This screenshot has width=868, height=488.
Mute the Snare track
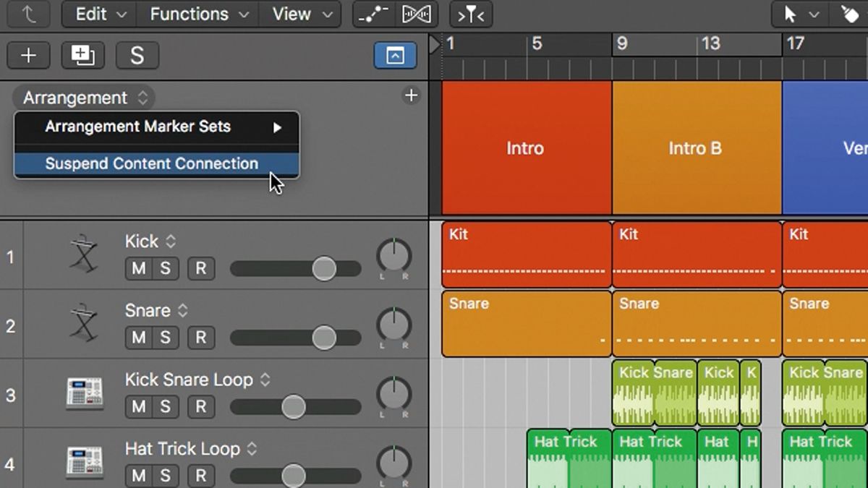click(x=137, y=338)
